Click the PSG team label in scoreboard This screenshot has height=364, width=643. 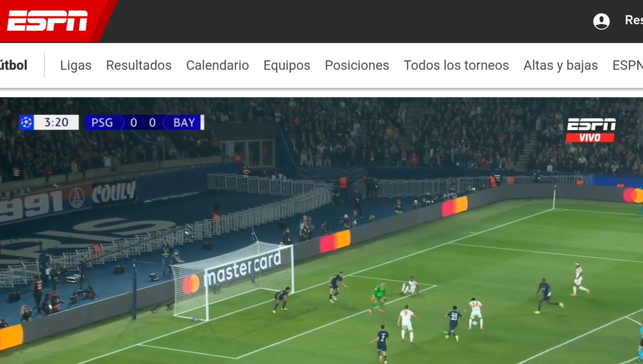102,123
